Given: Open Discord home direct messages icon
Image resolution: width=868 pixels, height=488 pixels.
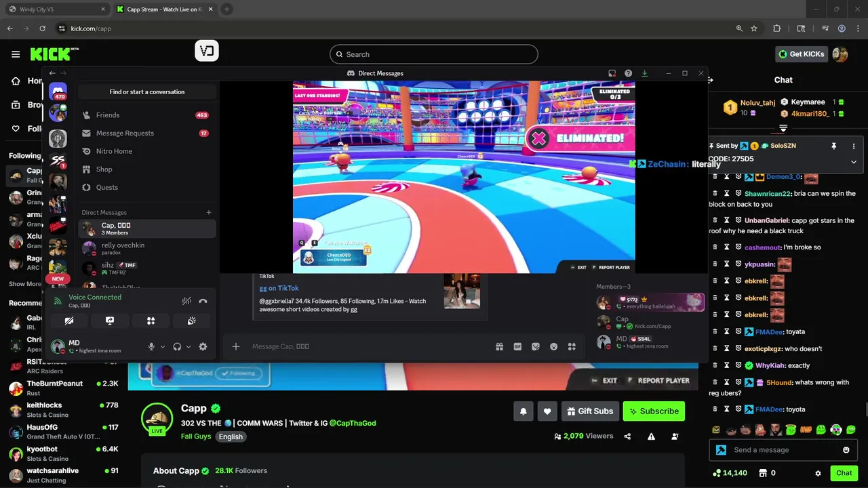Looking at the screenshot, I should tap(58, 91).
